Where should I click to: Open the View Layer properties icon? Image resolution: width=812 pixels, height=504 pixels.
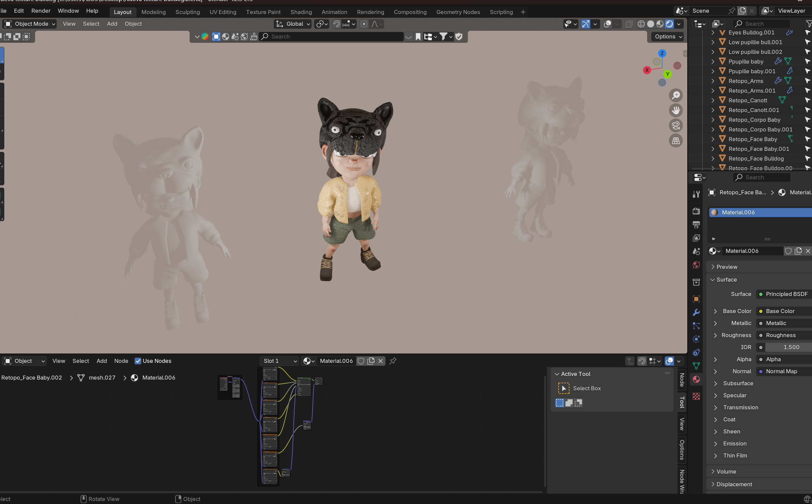pyautogui.click(x=696, y=238)
